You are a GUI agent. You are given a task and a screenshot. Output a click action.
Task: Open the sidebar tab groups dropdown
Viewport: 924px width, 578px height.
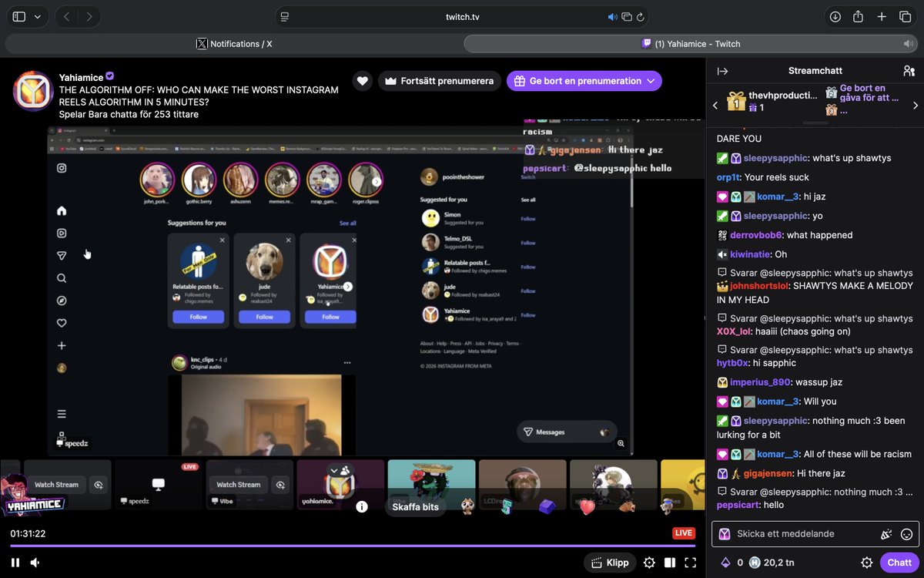[x=38, y=16]
